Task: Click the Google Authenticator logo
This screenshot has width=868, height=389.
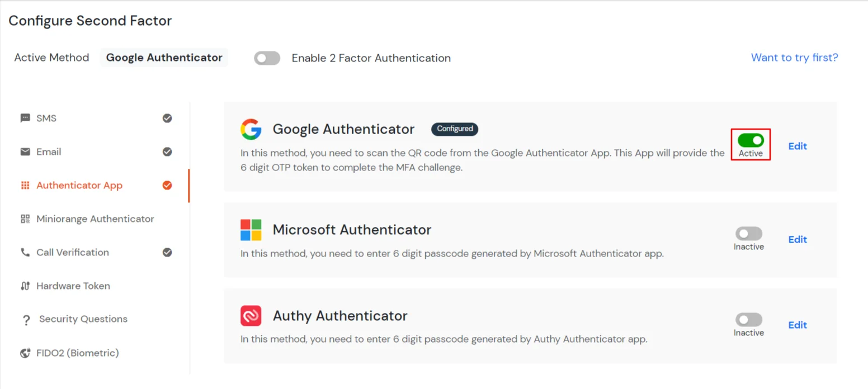Action: pyautogui.click(x=251, y=129)
